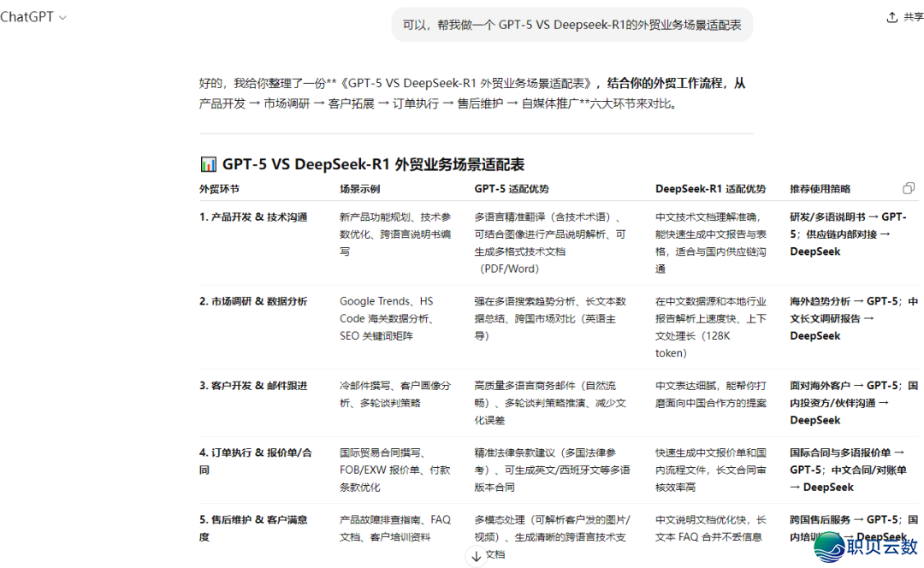Click column header '场景示例'
The height and width of the screenshot is (568, 924).
point(359,189)
